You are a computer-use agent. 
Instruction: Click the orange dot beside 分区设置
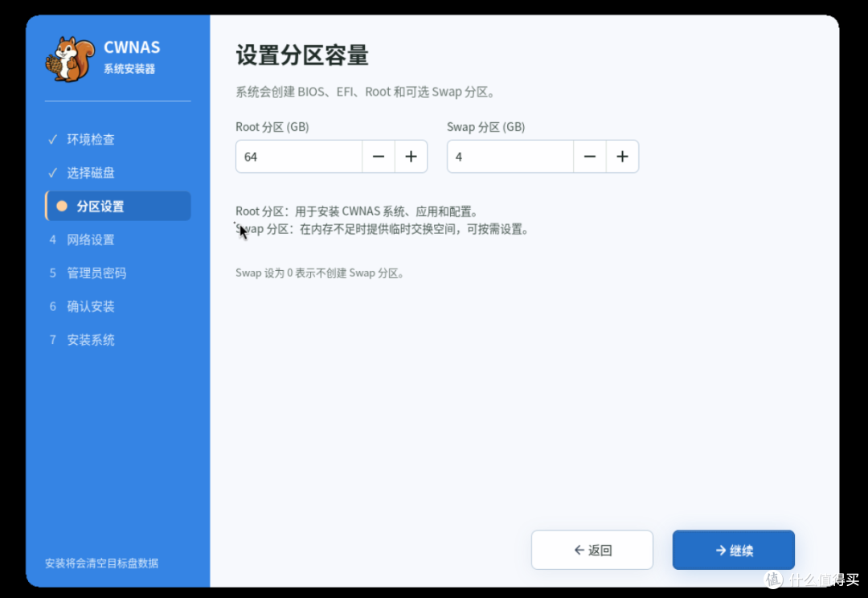(62, 206)
